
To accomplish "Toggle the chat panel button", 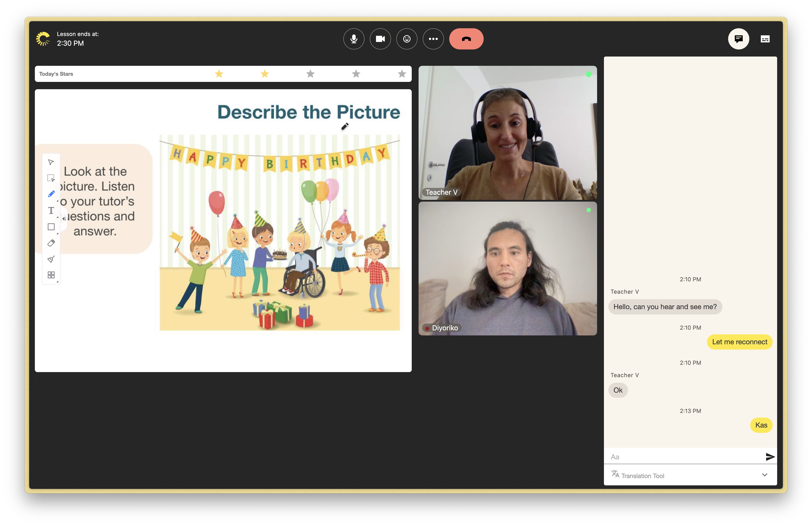I will (x=738, y=39).
